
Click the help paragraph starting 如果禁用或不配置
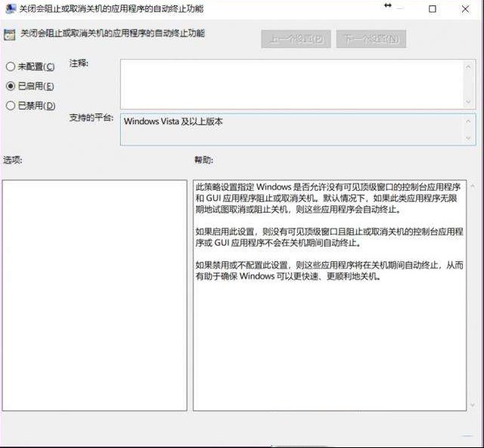329,270
